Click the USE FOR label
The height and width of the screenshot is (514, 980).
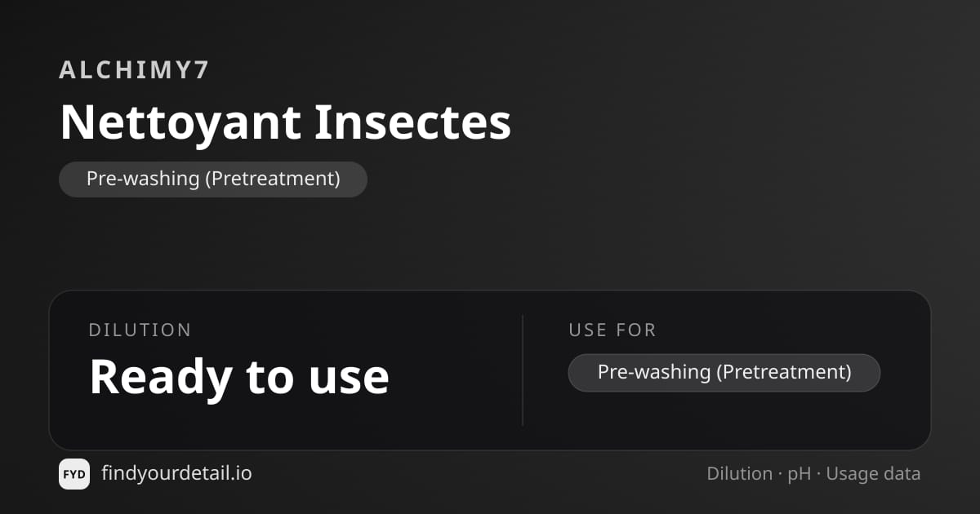[x=613, y=330]
